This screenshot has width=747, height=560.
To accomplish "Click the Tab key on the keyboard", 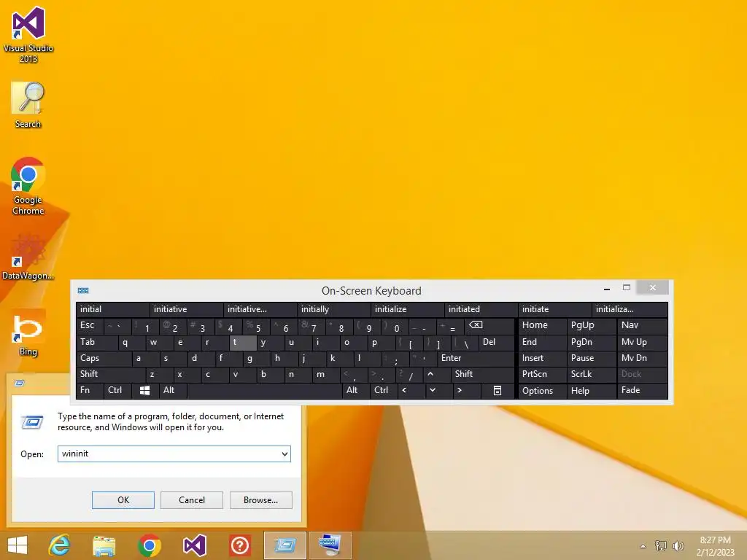I will [97, 343].
